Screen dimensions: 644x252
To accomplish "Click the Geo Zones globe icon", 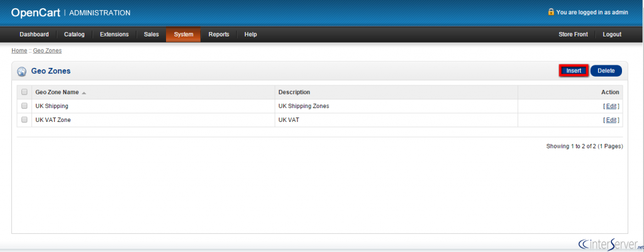I will click(22, 72).
